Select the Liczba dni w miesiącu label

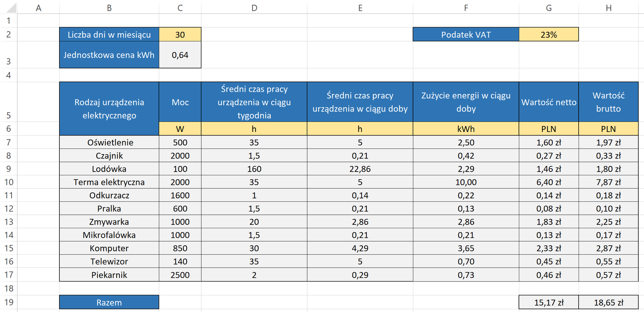[x=109, y=35]
